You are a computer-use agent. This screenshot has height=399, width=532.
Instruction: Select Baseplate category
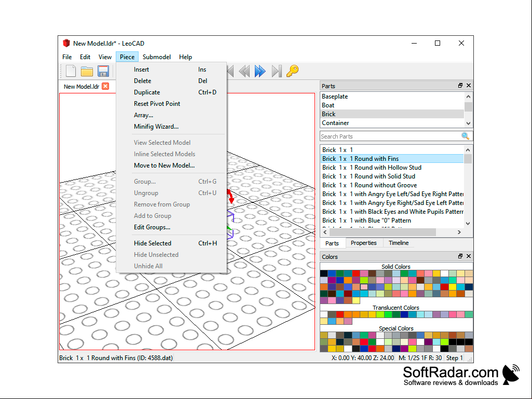point(392,97)
